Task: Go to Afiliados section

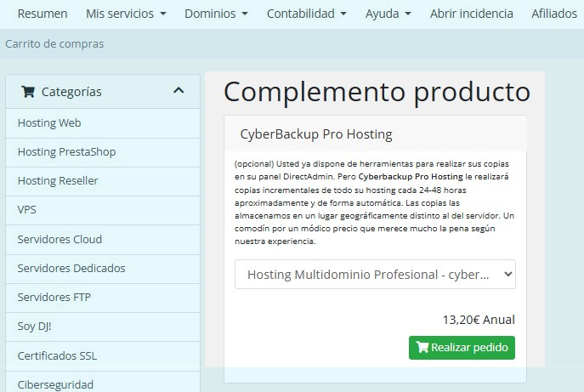Action: pyautogui.click(x=554, y=14)
